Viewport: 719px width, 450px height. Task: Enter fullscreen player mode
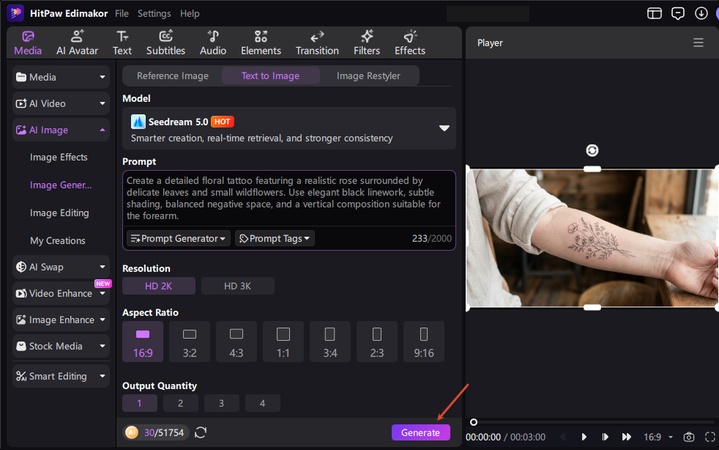710,437
